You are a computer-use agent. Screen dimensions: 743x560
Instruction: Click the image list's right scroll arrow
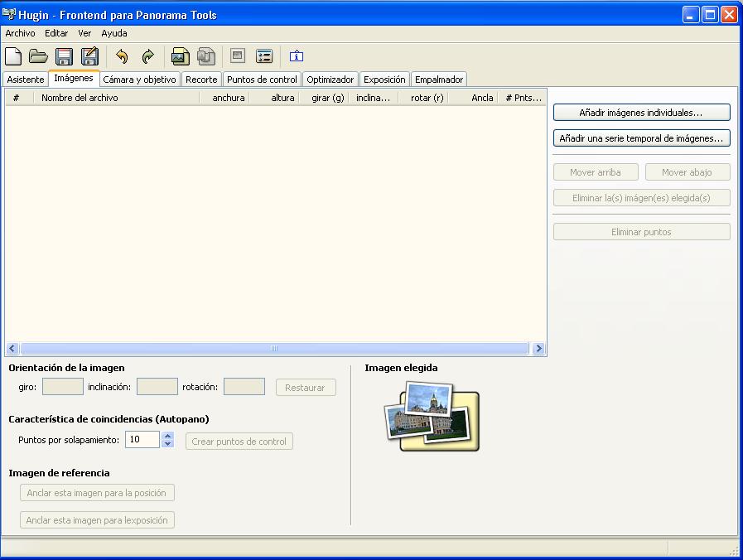pos(538,349)
